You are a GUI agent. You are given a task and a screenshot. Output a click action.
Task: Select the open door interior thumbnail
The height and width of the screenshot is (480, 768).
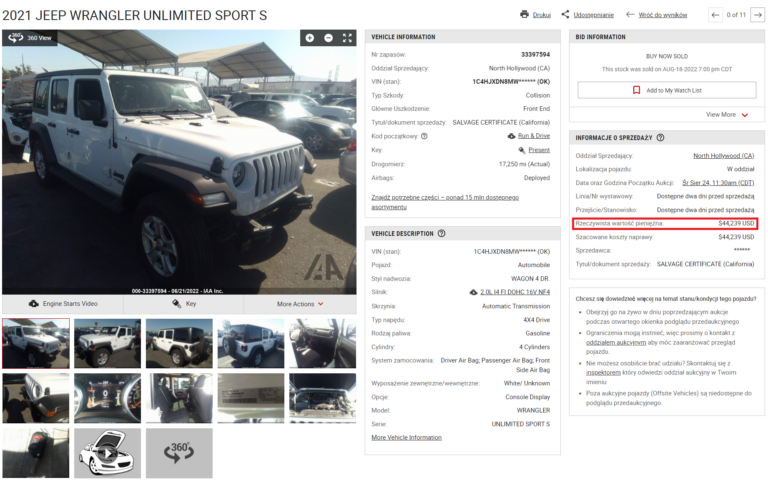[x=323, y=343]
